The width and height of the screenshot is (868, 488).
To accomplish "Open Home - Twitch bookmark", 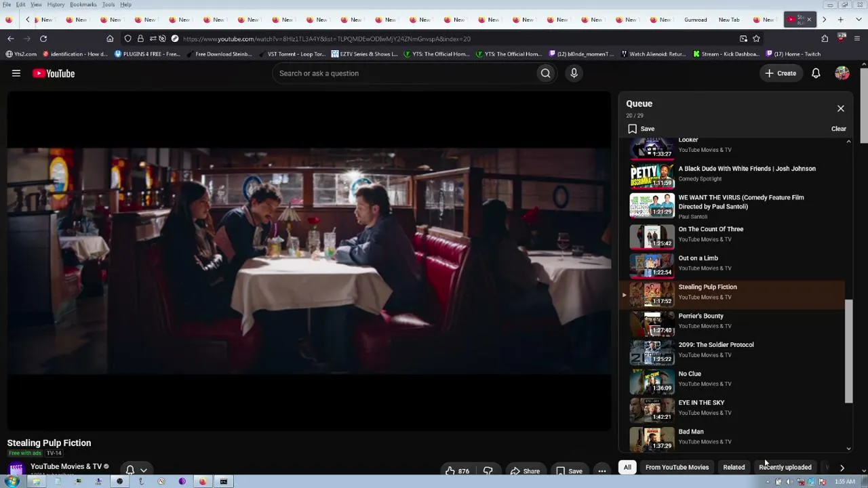I will [x=793, y=54].
